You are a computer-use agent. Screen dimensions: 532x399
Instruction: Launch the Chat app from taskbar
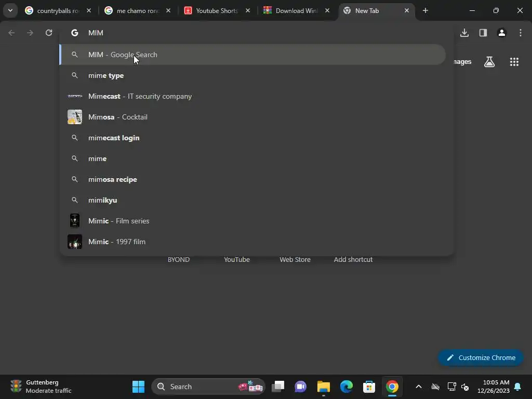pos(300,387)
